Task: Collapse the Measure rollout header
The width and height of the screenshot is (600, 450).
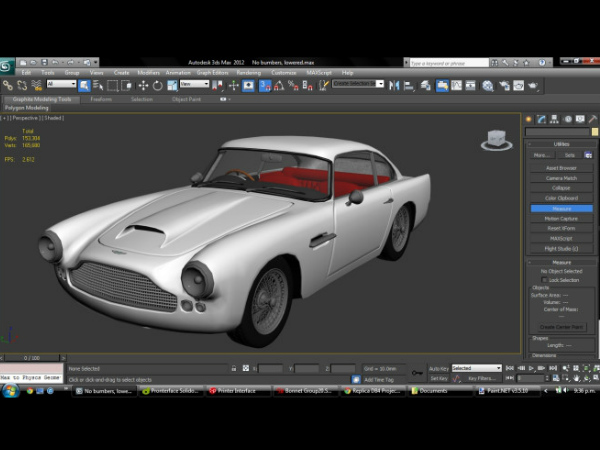Action: [x=560, y=262]
